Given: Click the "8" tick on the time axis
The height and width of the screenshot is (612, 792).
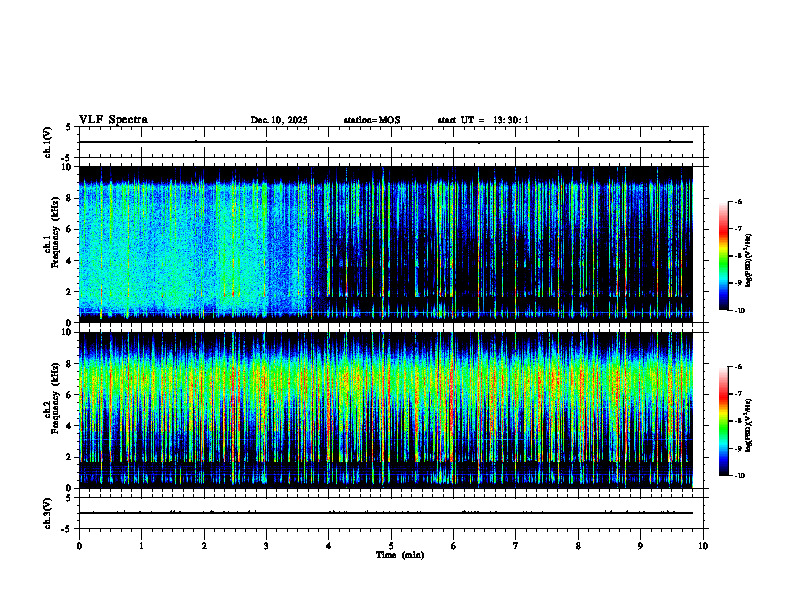Looking at the screenshot, I should click(578, 546).
